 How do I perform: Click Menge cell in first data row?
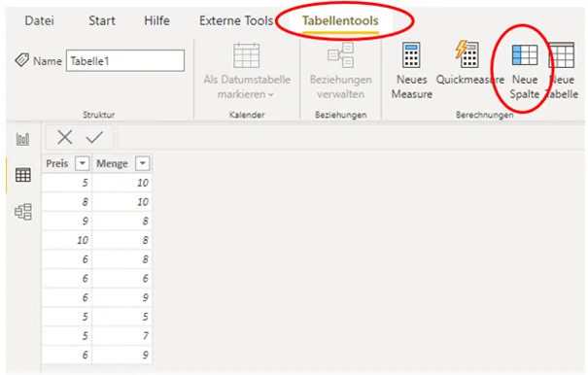pyautogui.click(x=121, y=183)
